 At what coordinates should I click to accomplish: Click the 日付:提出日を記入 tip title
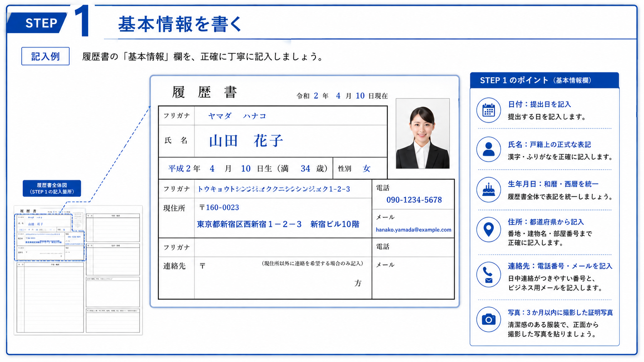tap(539, 104)
